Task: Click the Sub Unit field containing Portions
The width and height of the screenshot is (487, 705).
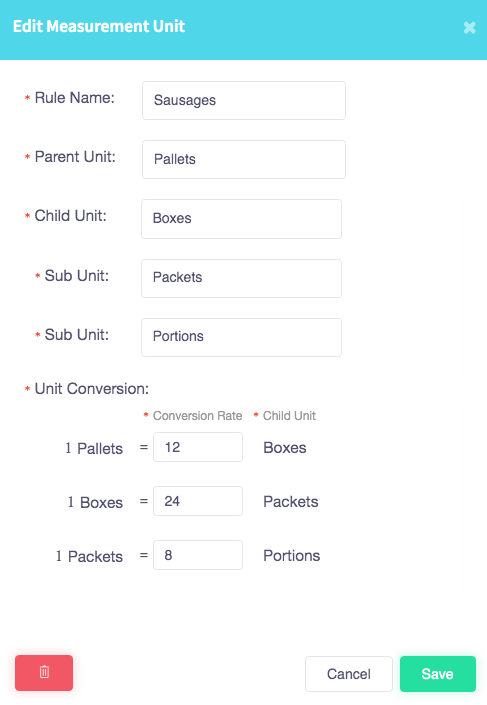Action: pos(241,337)
